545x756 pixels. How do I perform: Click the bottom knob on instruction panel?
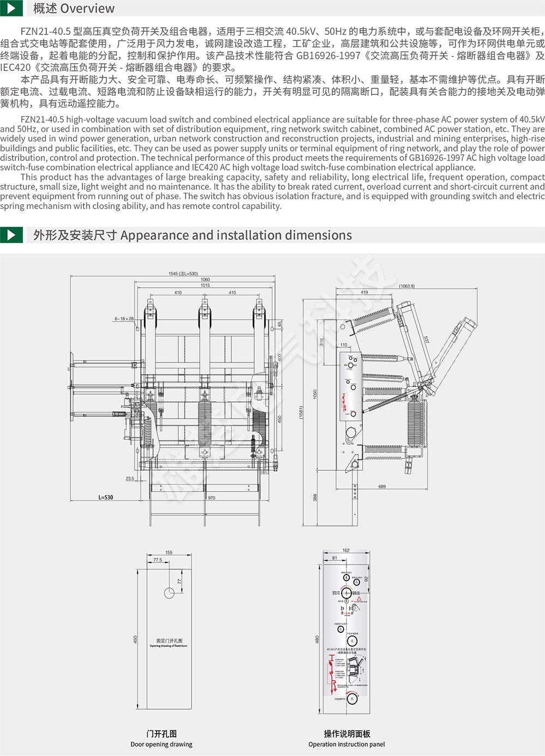(352, 699)
